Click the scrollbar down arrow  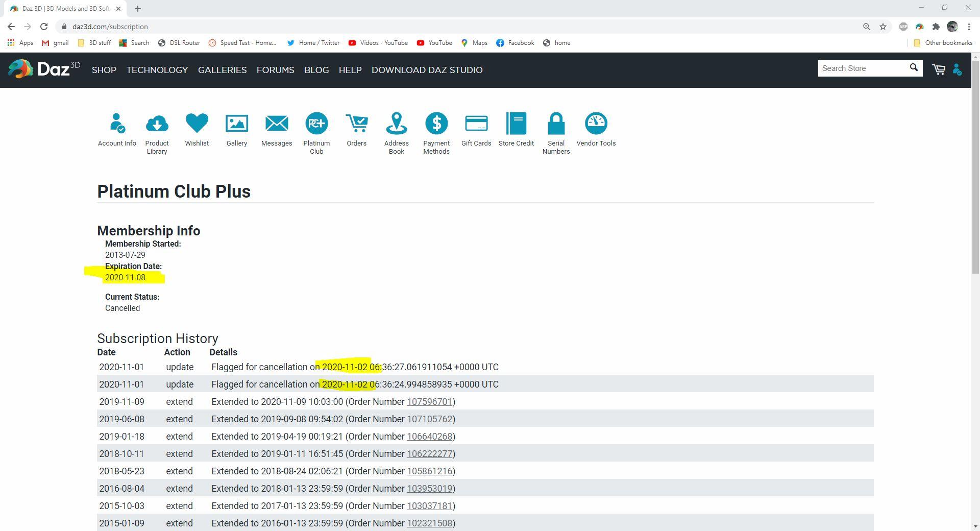coord(975,526)
